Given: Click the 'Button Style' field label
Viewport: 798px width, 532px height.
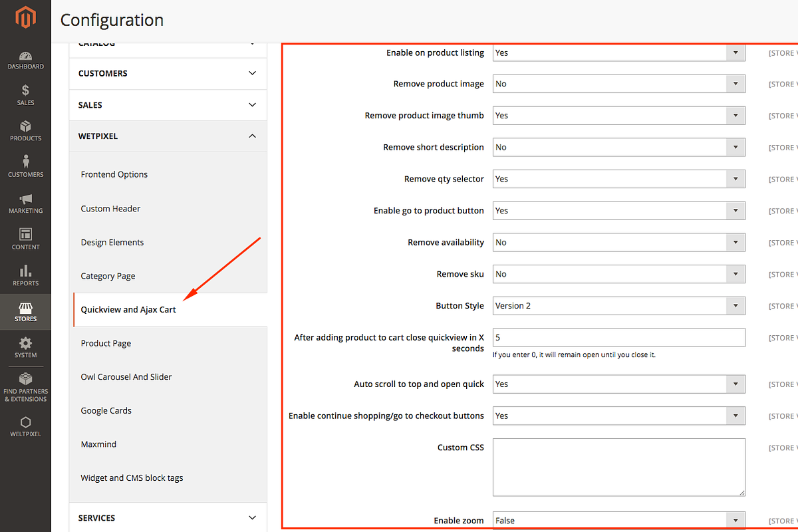Looking at the screenshot, I should click(460, 306).
